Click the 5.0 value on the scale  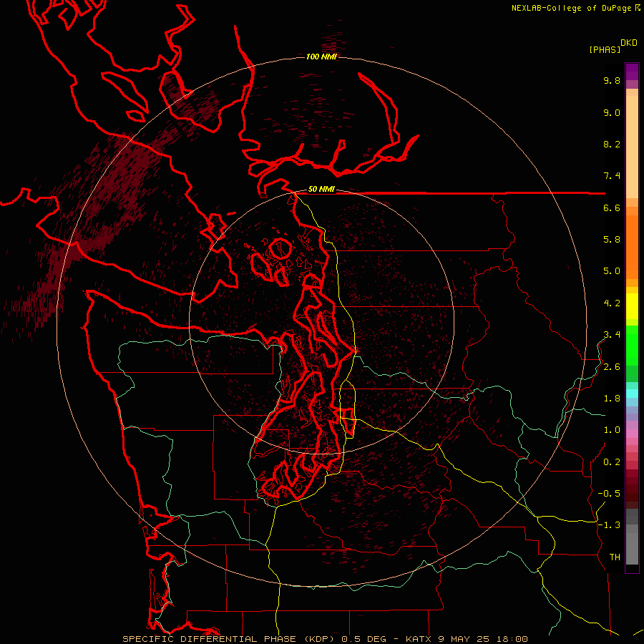612,271
